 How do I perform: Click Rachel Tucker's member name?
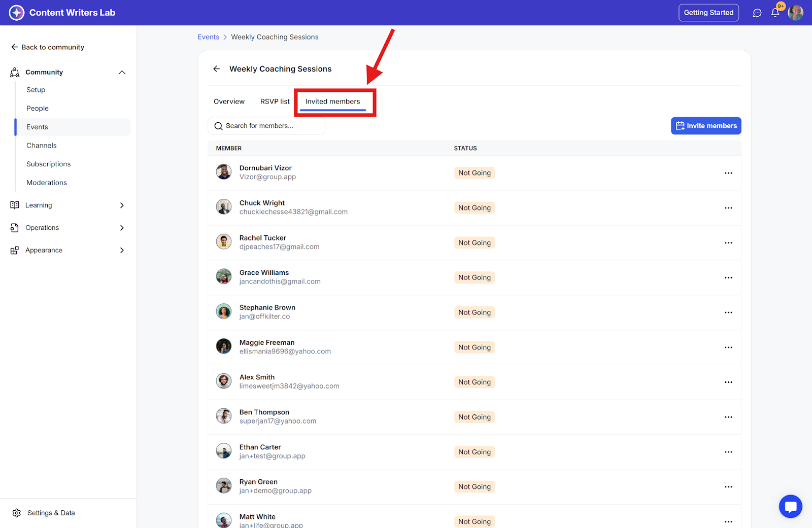[263, 238]
